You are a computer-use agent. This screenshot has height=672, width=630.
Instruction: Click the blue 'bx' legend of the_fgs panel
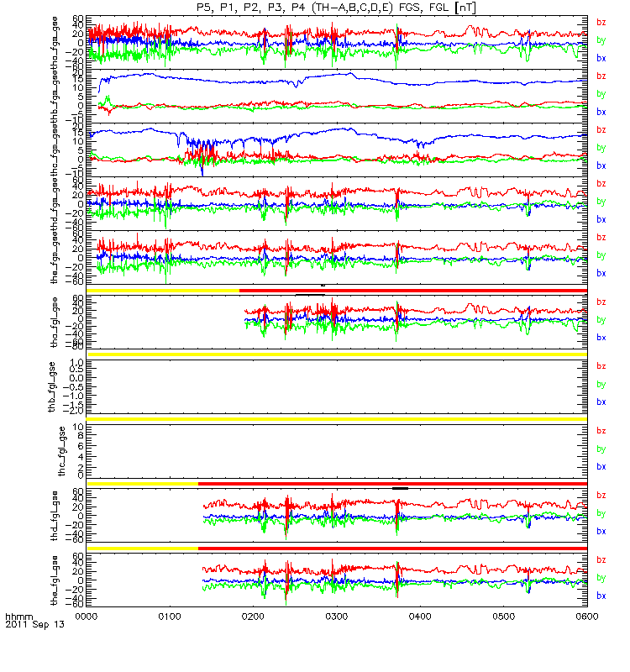(x=601, y=274)
